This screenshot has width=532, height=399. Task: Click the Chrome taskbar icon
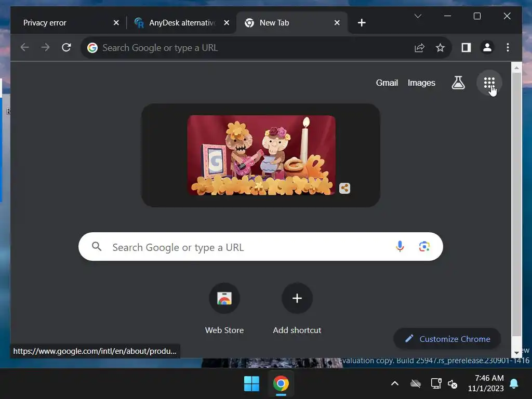281,384
